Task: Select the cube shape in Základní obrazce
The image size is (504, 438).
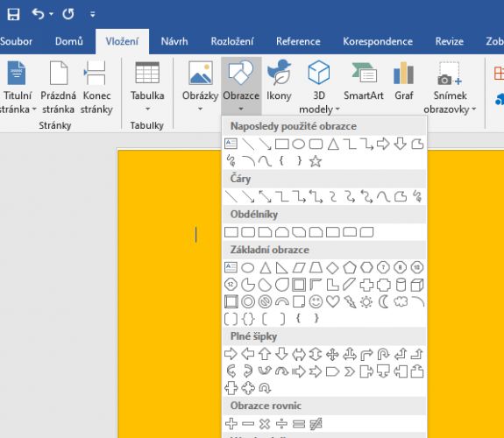Action: point(417,285)
